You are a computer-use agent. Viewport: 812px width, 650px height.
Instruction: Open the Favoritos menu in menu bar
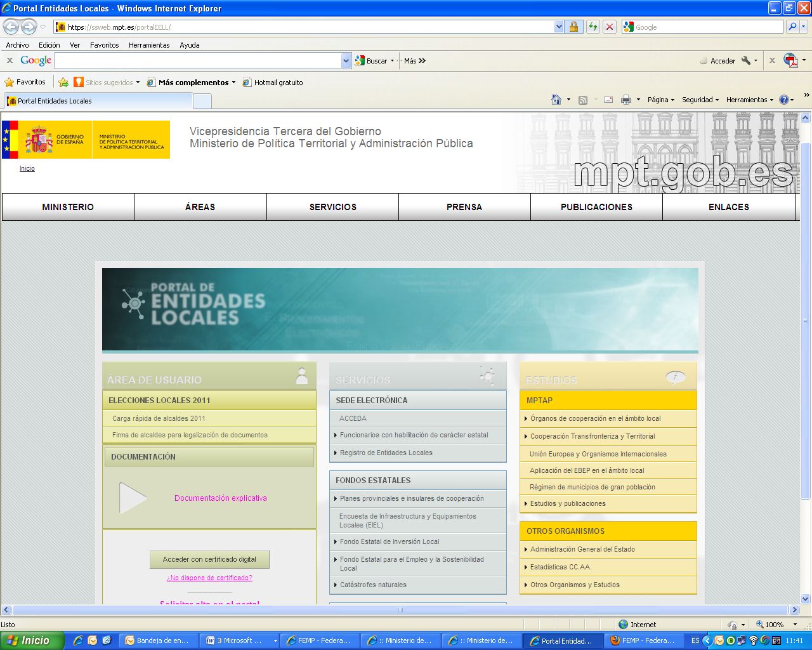coord(104,45)
